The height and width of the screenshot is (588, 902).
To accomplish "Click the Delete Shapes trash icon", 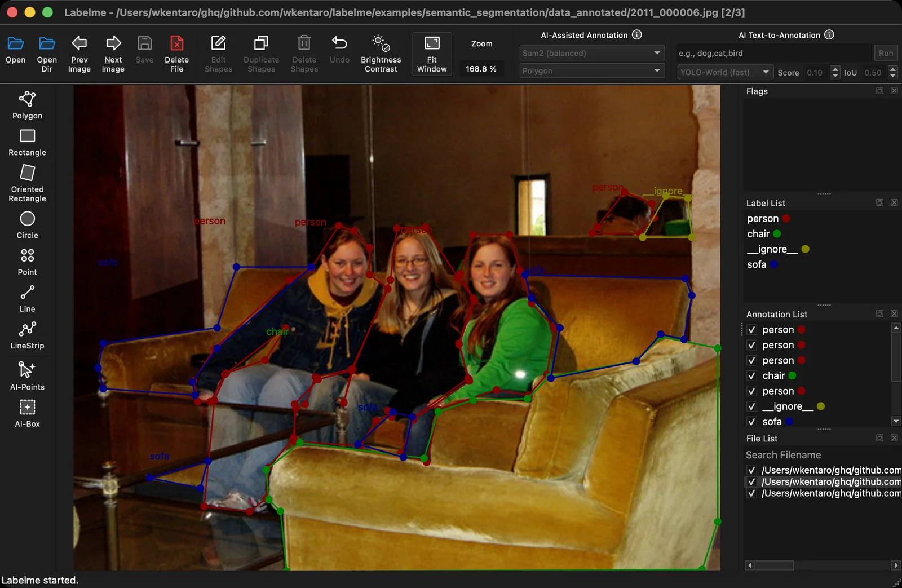I will (x=304, y=43).
